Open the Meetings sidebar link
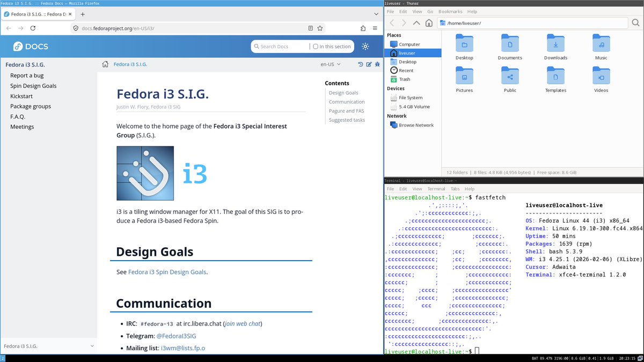This screenshot has height=362, width=644. pyautogui.click(x=22, y=127)
